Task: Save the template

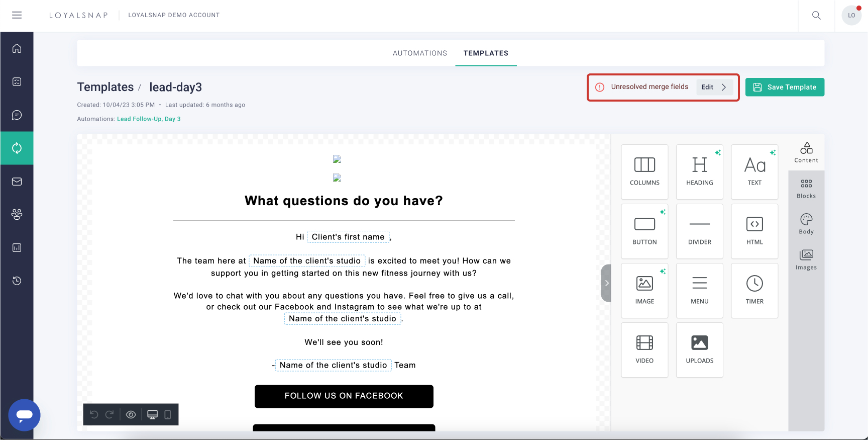Action: pyautogui.click(x=785, y=87)
